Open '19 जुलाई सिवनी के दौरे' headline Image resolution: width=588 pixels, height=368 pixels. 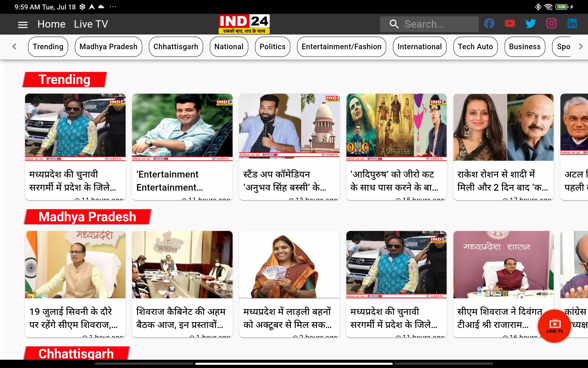pos(73,318)
